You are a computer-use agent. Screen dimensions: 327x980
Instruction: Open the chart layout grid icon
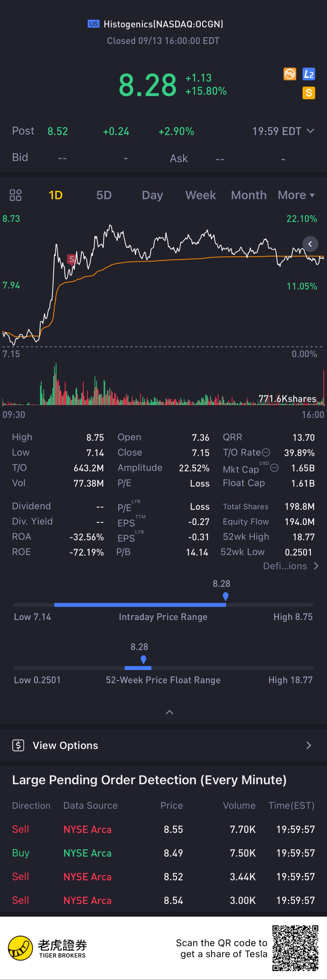[16, 195]
